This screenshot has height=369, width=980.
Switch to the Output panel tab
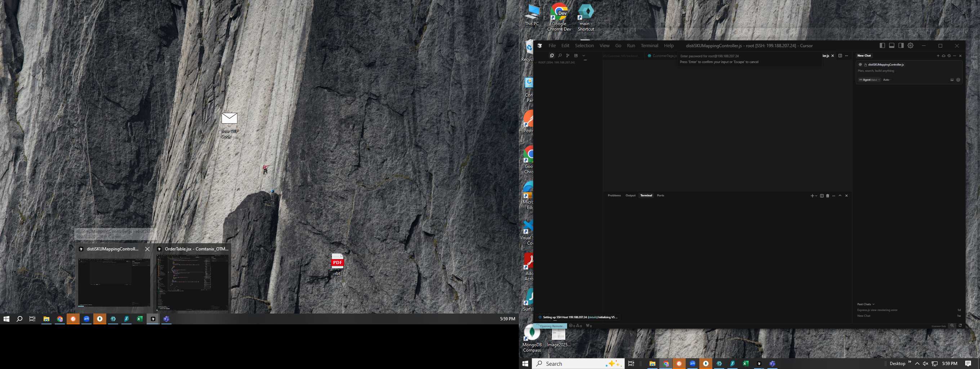pos(631,196)
